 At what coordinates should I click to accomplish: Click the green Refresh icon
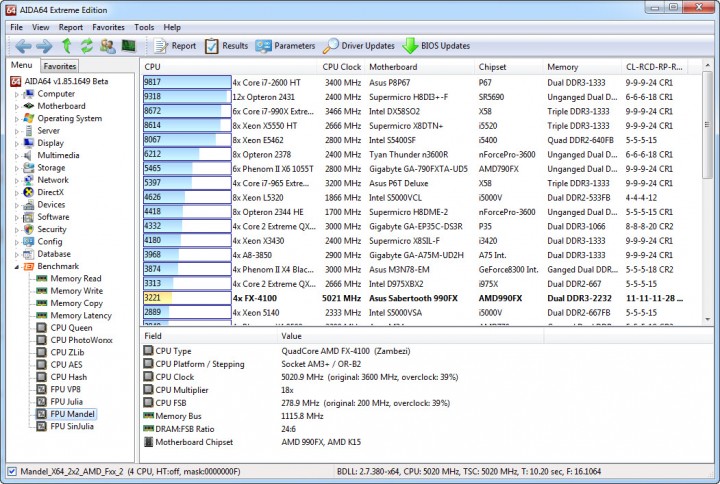(x=87, y=46)
